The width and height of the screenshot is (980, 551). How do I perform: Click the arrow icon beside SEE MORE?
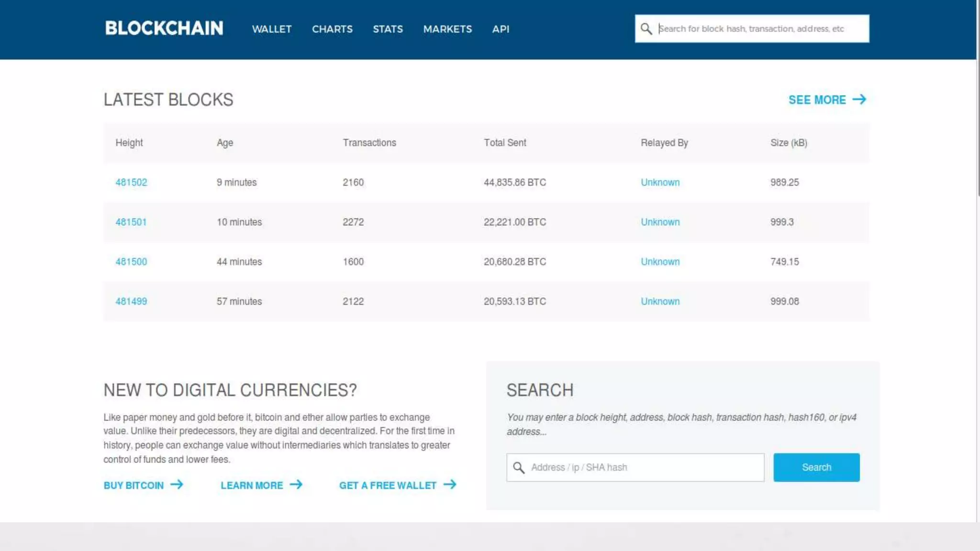pyautogui.click(x=859, y=99)
